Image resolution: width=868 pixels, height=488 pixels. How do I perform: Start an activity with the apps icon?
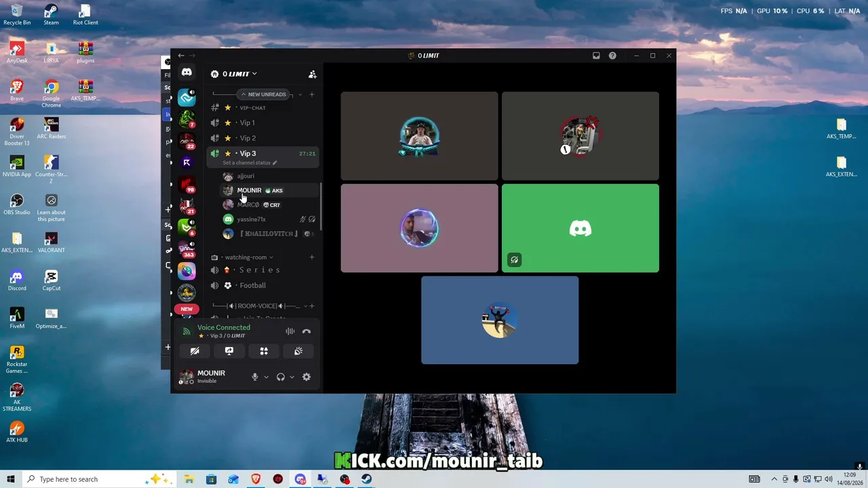(264, 351)
